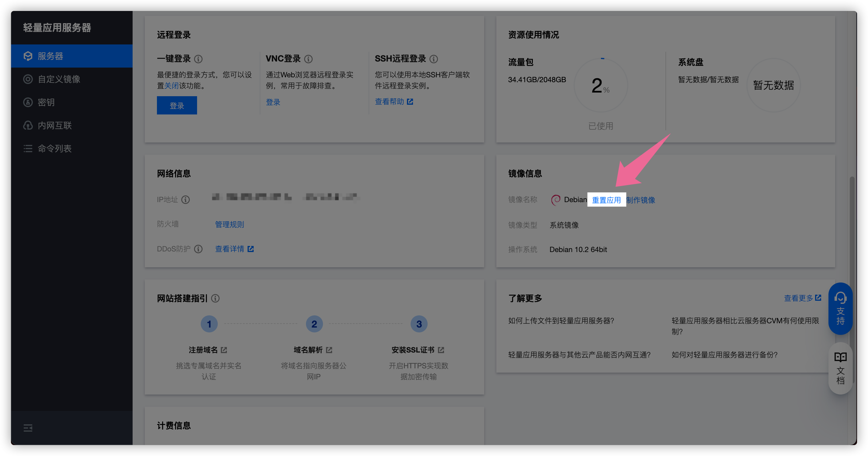This screenshot has width=868, height=456.
Task: Open the firewall 管理规则 link
Action: (x=229, y=224)
